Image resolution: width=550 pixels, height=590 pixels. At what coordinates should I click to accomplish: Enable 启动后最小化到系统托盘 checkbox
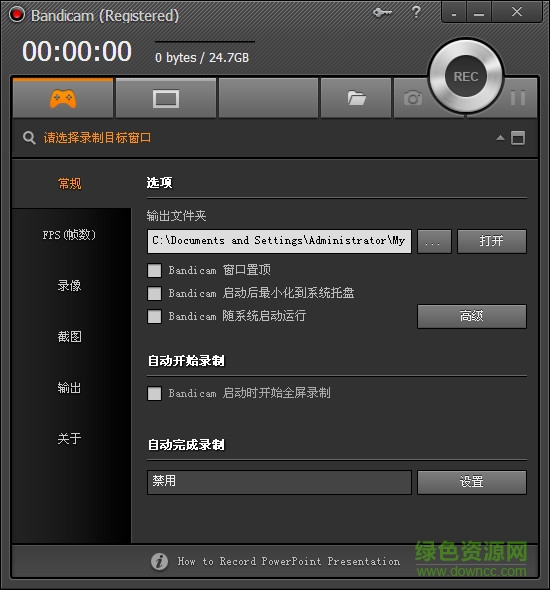(154, 293)
